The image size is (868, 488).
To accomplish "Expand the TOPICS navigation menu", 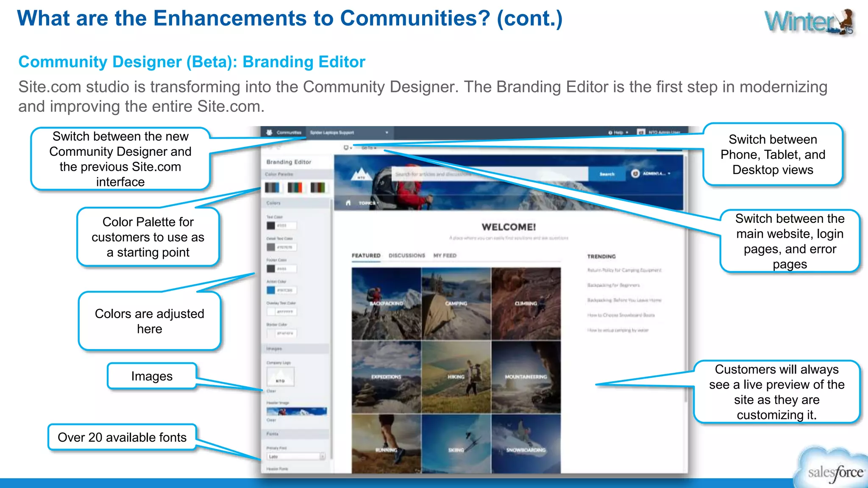I will [368, 203].
